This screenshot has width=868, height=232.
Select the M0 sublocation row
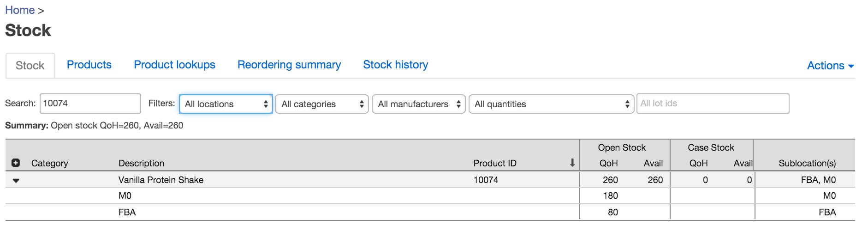(430, 196)
